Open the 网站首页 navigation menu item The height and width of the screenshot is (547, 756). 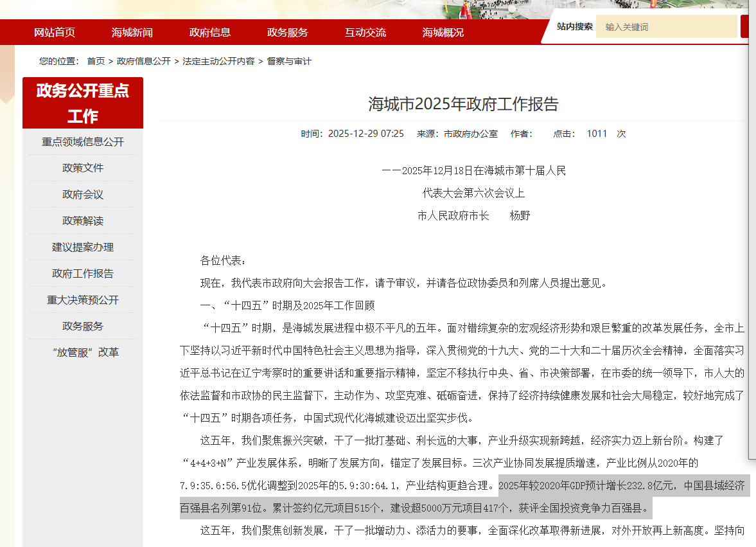pos(55,32)
